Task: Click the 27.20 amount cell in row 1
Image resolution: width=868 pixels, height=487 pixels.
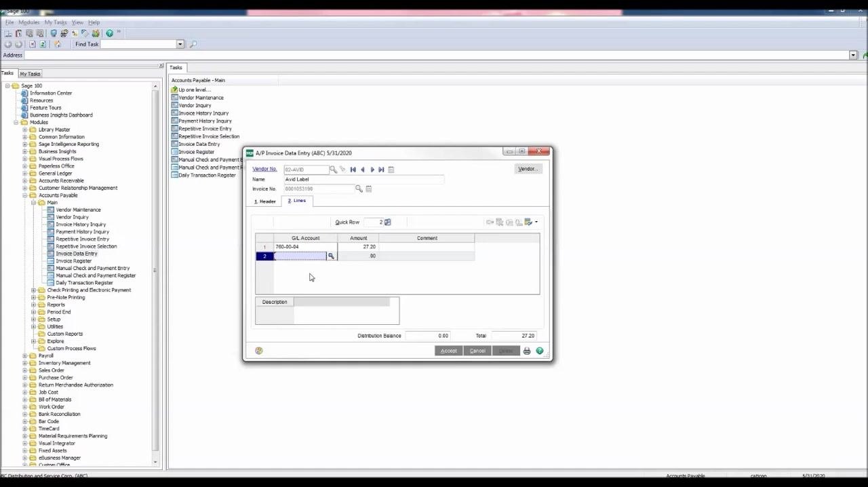Action: [358, 247]
